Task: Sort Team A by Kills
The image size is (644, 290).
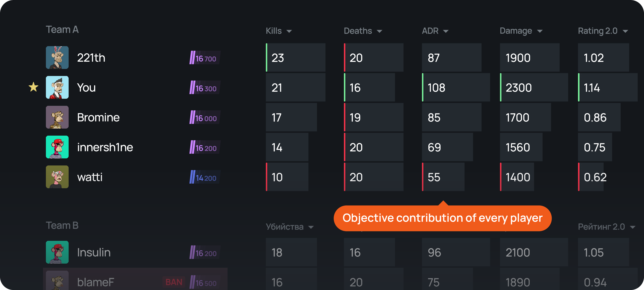Action: [279, 31]
